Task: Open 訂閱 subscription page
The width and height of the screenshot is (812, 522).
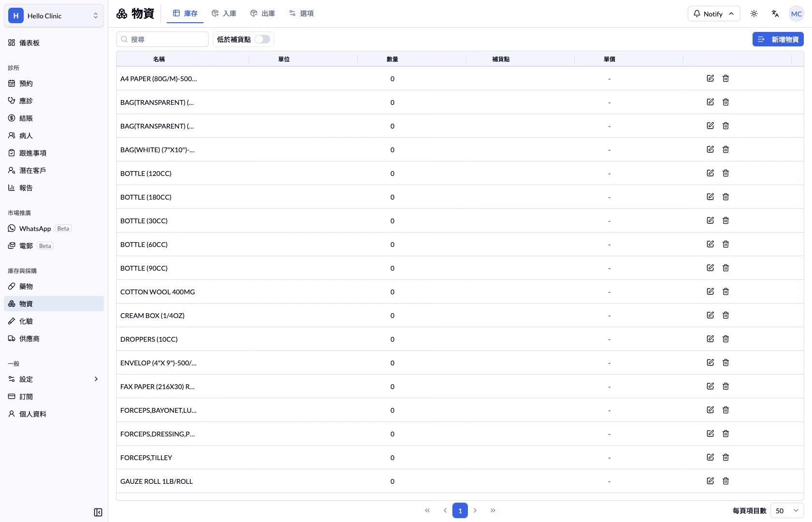Action: (54, 396)
